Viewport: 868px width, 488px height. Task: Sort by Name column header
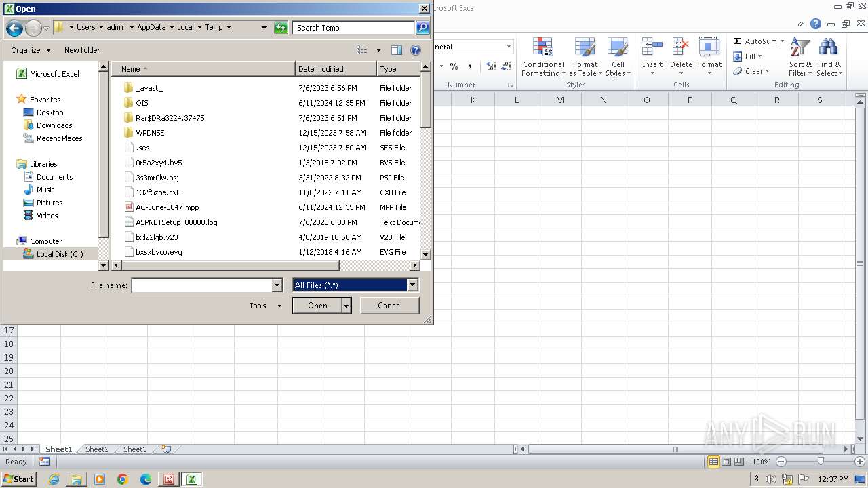coord(203,69)
